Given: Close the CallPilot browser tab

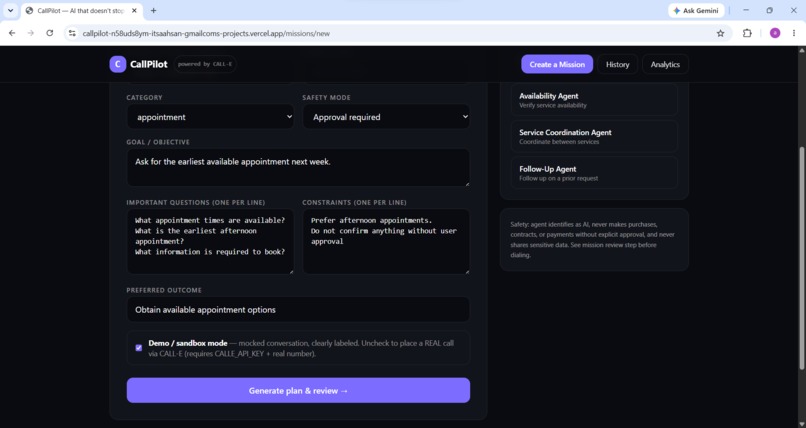Looking at the screenshot, I should click(x=134, y=10).
